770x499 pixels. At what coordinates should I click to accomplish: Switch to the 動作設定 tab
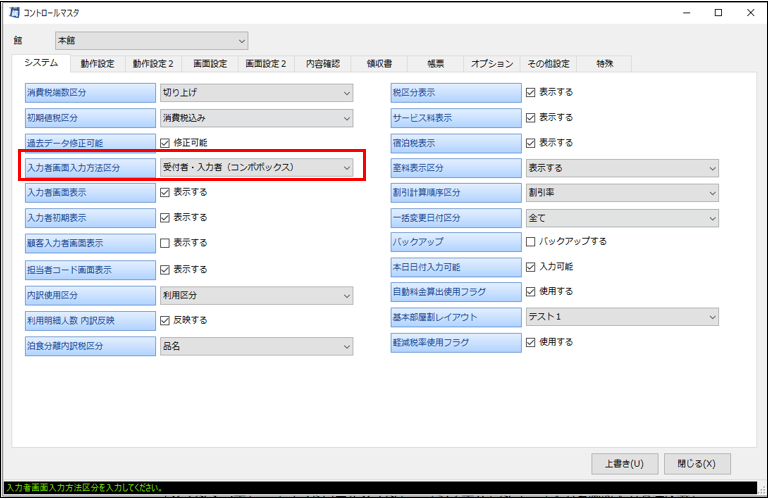pyautogui.click(x=96, y=64)
